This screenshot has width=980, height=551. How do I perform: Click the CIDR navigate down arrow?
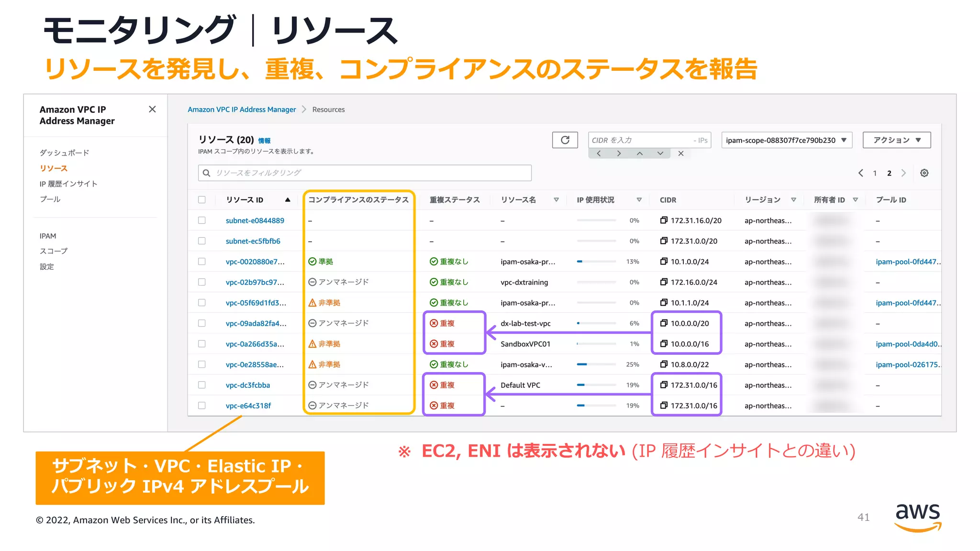[x=660, y=154]
